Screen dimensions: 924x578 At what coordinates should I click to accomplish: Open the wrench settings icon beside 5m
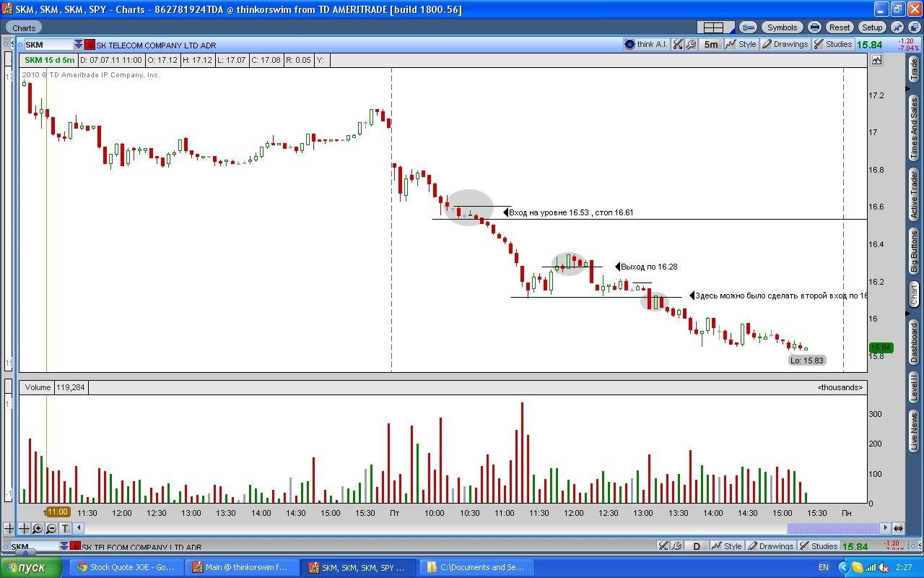point(691,44)
